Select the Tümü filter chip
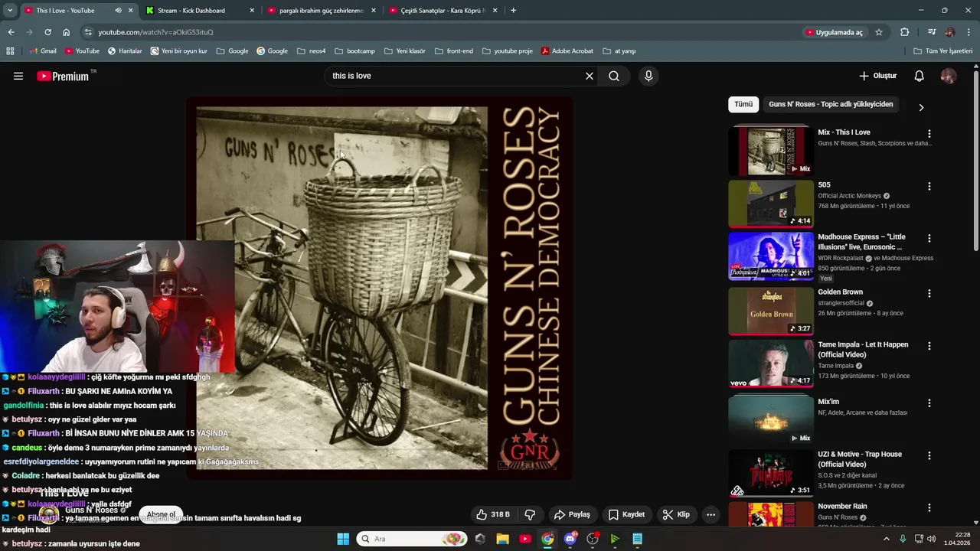Image resolution: width=980 pixels, height=551 pixels. tap(743, 104)
